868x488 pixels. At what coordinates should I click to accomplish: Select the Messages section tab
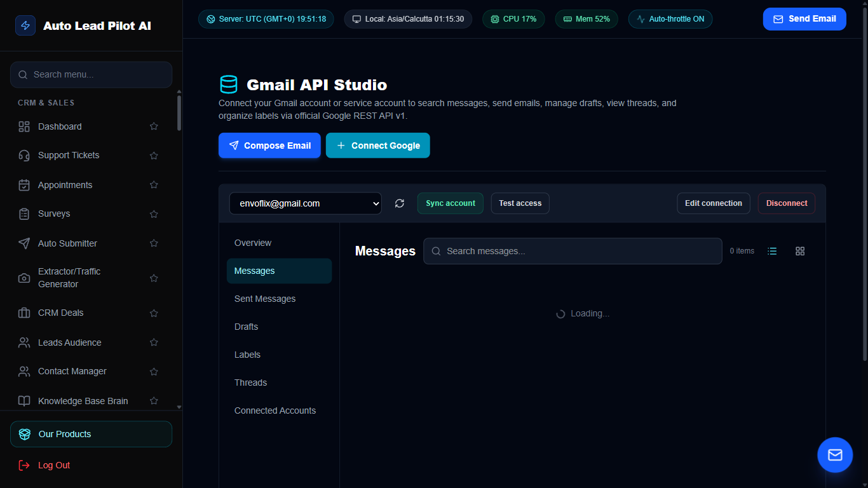(x=279, y=271)
